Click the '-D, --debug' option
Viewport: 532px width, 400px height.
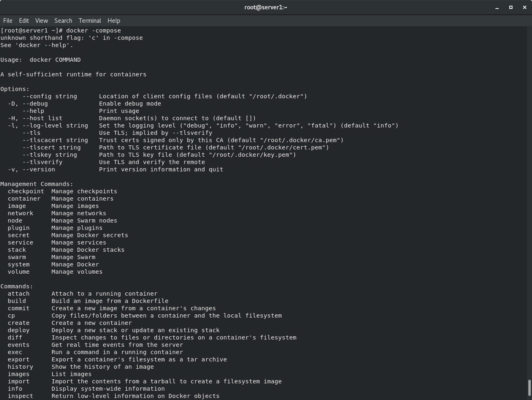pyautogui.click(x=28, y=104)
